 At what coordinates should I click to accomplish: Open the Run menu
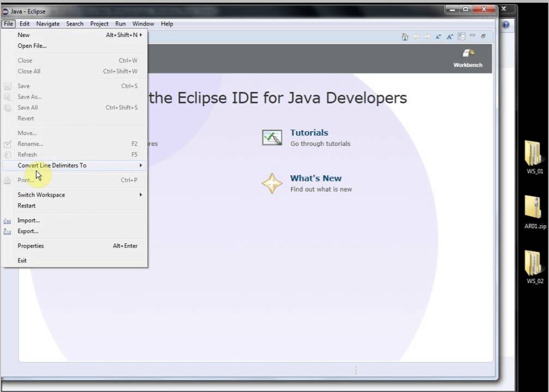tap(120, 24)
